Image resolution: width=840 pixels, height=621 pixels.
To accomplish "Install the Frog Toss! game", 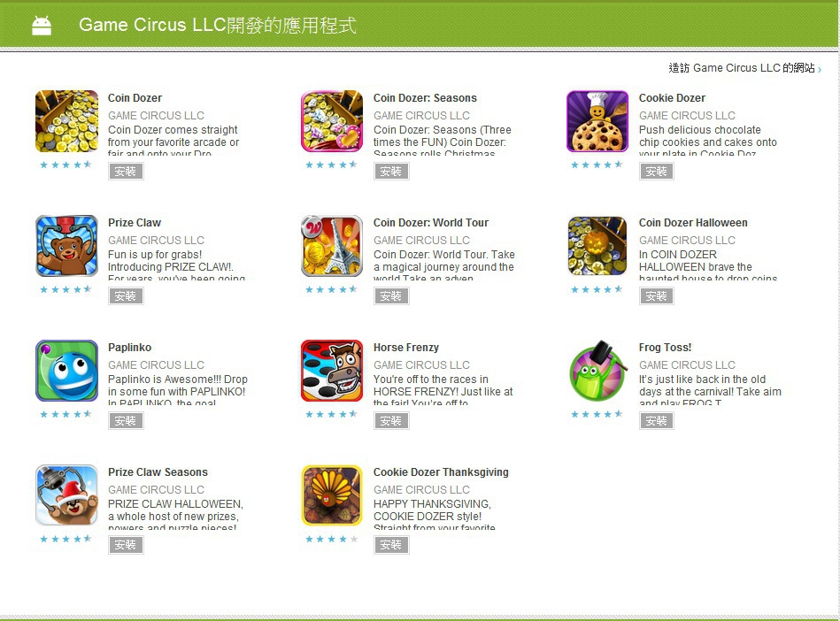I will pyautogui.click(x=656, y=421).
